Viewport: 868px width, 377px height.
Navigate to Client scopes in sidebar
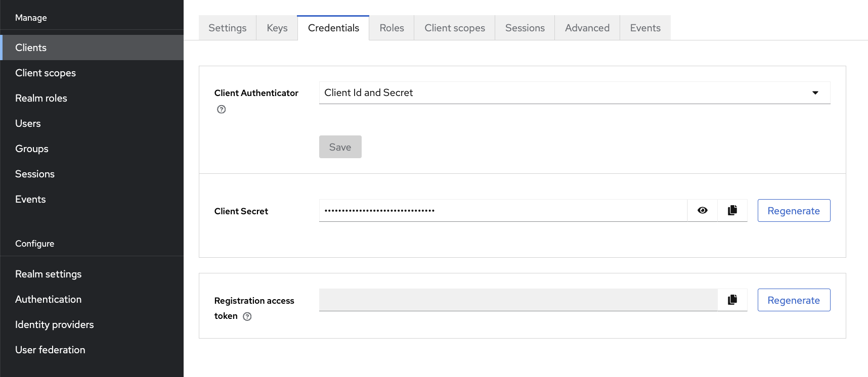pyautogui.click(x=92, y=73)
